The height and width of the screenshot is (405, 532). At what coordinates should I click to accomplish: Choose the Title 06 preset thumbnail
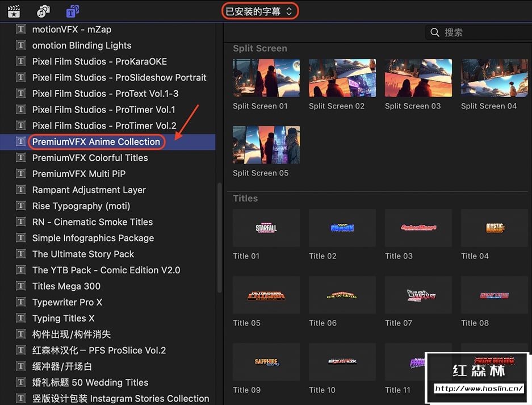pyautogui.click(x=342, y=295)
